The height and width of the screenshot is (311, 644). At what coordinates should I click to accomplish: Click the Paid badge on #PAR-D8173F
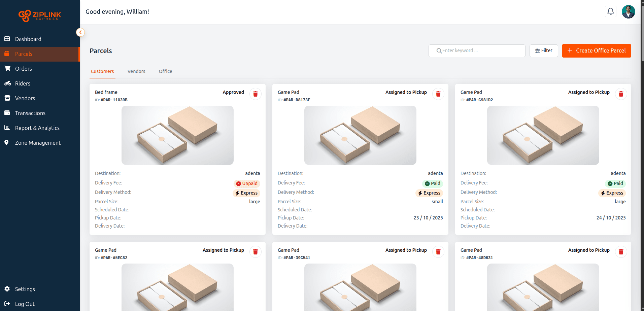(433, 183)
